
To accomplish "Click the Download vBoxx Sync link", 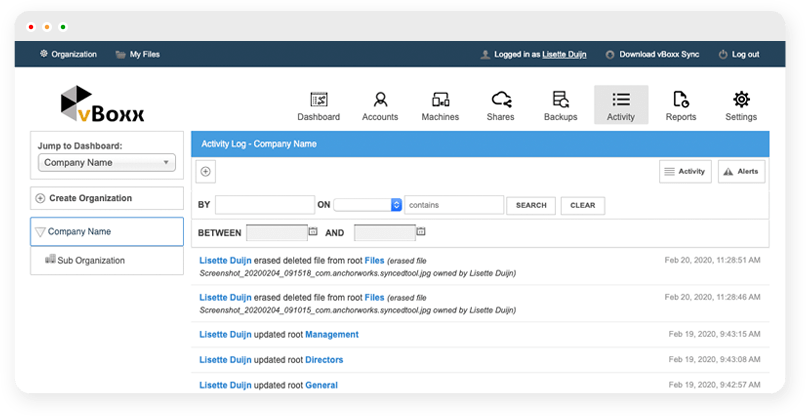I will click(x=651, y=54).
